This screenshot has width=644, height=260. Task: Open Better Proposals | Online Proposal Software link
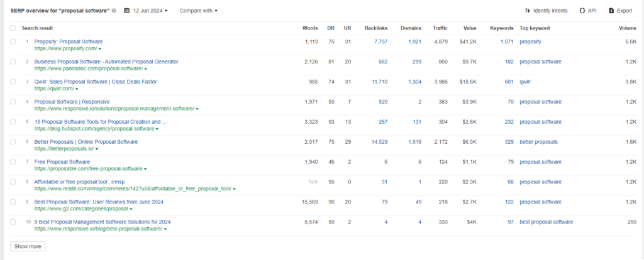coord(86,141)
